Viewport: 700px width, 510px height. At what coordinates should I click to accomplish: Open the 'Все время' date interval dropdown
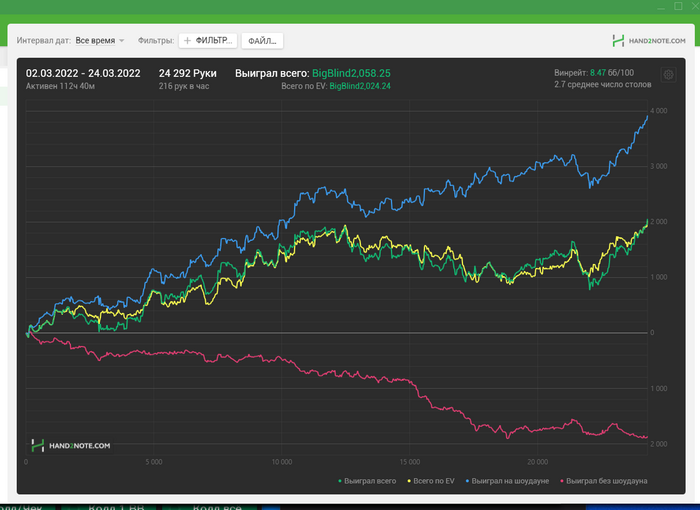click(100, 41)
